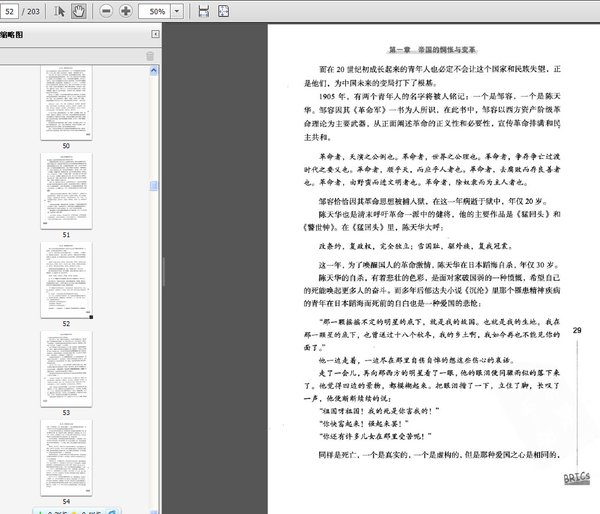Screen dimensions: 600x514
Task: Click the fit width scrolling mode icon
Action: pos(204,11)
